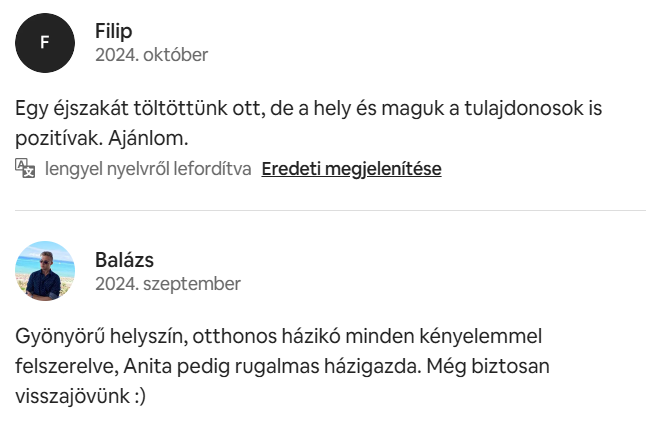Click the horizontal divider between the reviews

click(331, 210)
